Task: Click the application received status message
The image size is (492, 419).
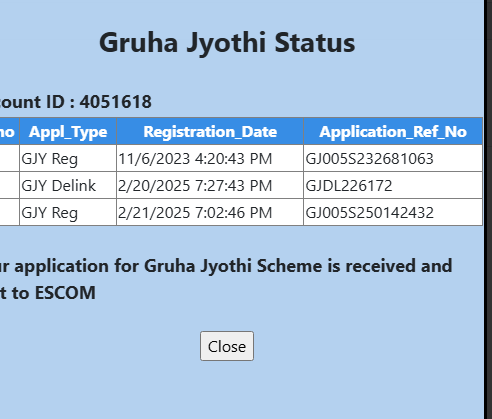Action: coord(226,266)
